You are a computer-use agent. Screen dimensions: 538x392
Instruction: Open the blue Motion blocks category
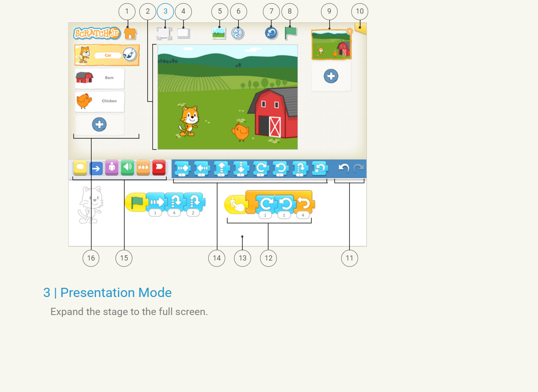[x=96, y=168]
